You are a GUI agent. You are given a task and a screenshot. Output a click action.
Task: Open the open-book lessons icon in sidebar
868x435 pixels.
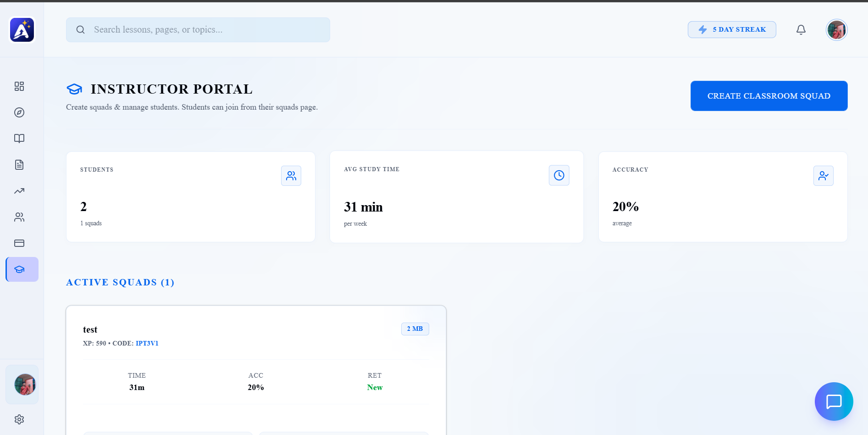(x=19, y=139)
